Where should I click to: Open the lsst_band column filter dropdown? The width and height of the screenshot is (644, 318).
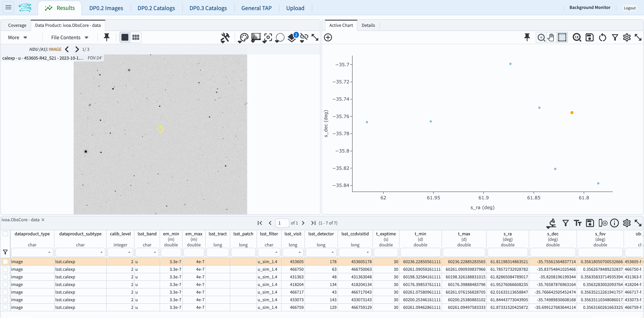[x=155, y=252]
